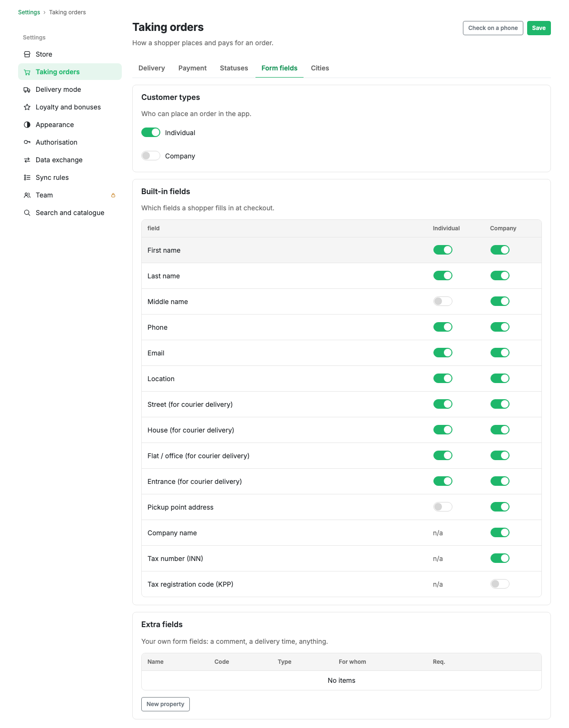Click the For whom column header
The height and width of the screenshot is (728, 569).
point(353,662)
